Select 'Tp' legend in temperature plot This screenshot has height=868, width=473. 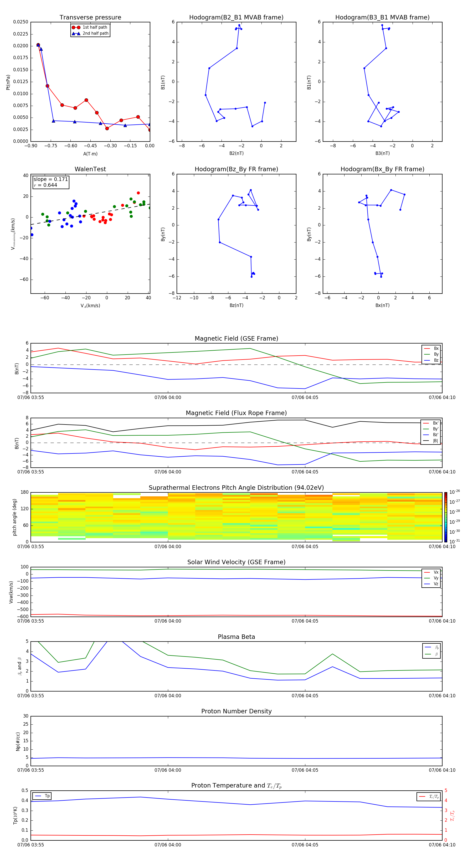[42, 796]
